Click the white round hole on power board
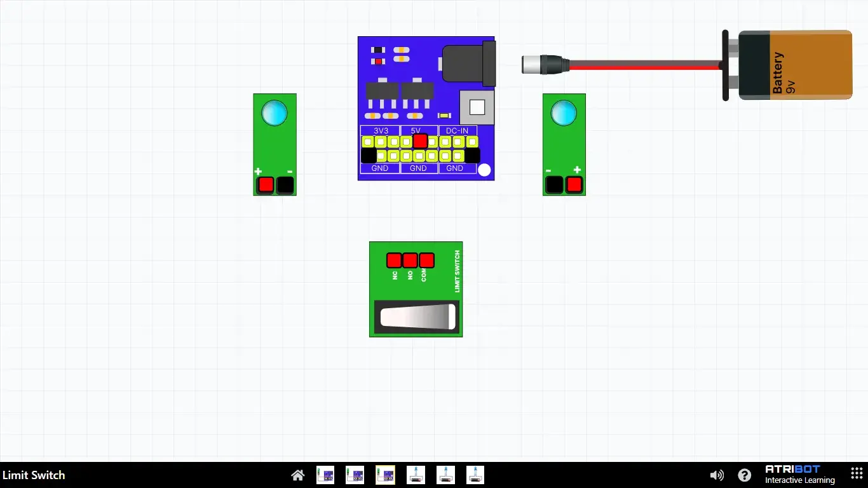The width and height of the screenshot is (868, 488). tap(484, 170)
